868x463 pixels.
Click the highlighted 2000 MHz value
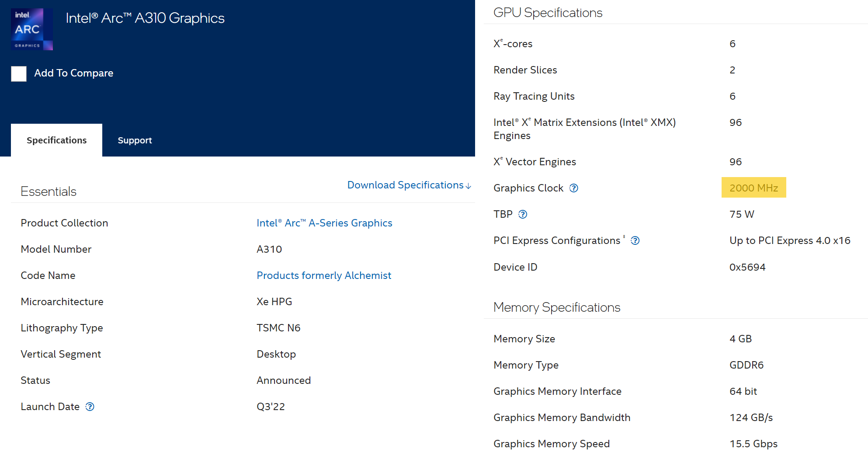753,188
